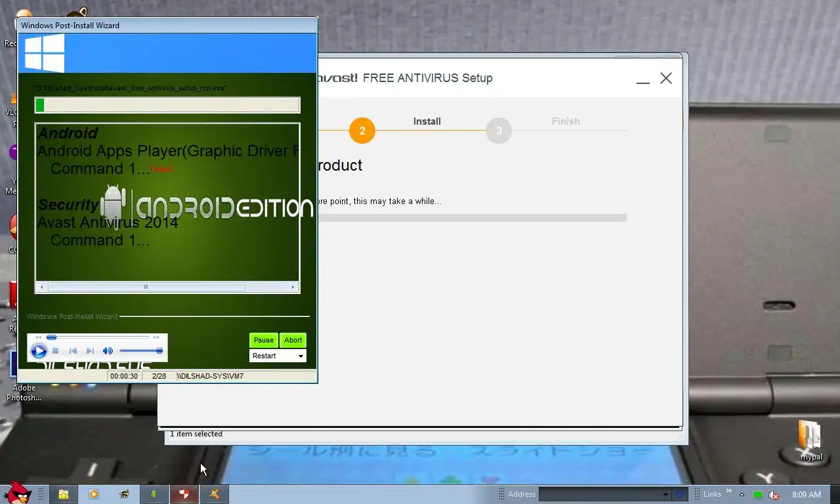
Task: Pause the post-install wizard
Action: [x=263, y=340]
